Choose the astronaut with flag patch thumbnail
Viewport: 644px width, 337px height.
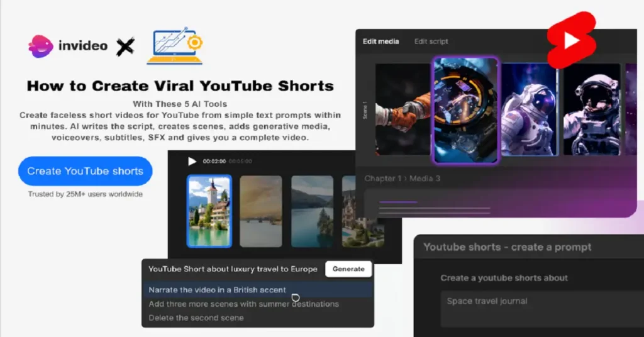tap(529, 109)
